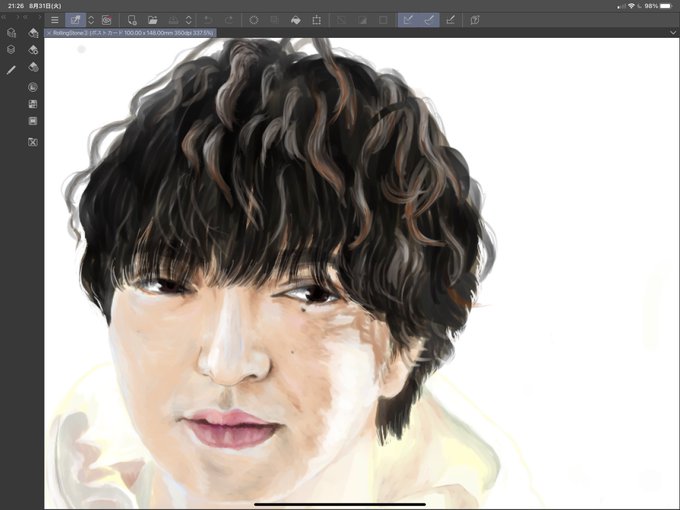Click the Show Selection Border square icon
This screenshot has width=680, height=510.
(383, 20)
